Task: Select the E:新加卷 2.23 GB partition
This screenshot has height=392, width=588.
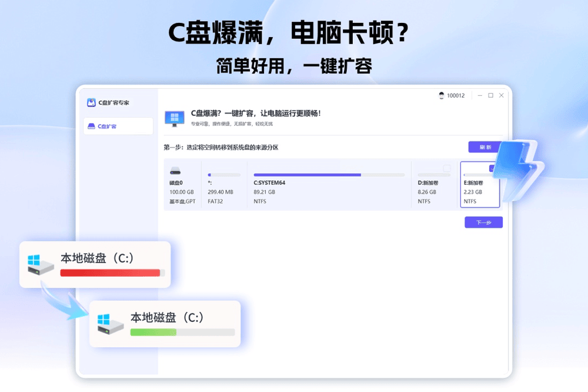Action: click(480, 185)
